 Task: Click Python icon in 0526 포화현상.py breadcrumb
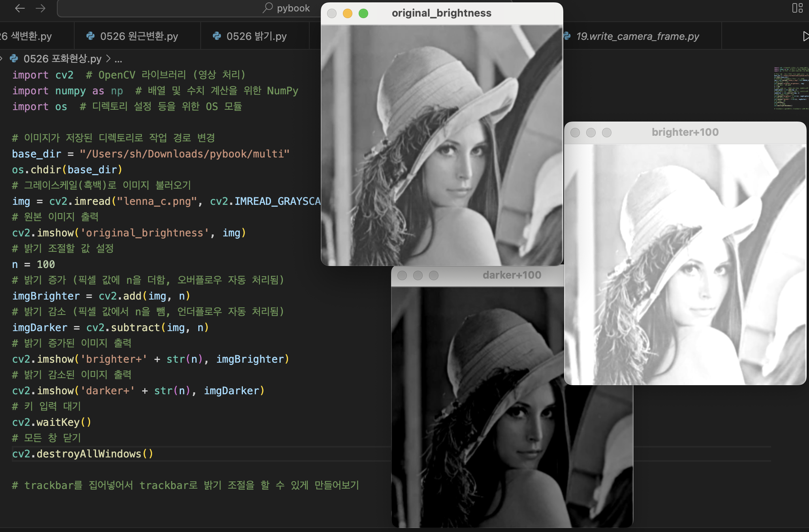coord(14,58)
